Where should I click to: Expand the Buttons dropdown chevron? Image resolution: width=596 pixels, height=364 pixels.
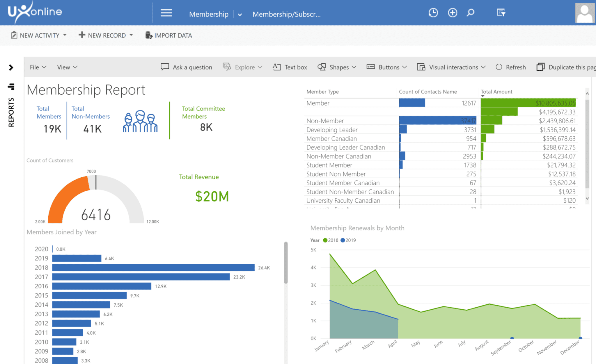pos(405,67)
